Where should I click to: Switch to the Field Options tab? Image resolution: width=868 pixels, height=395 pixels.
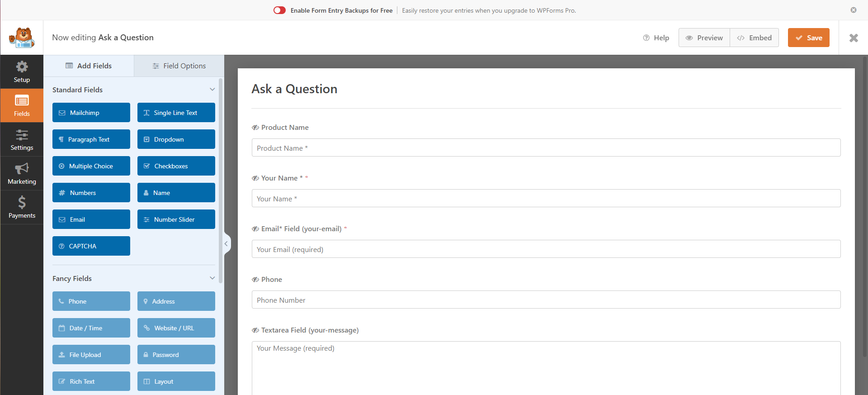point(179,66)
